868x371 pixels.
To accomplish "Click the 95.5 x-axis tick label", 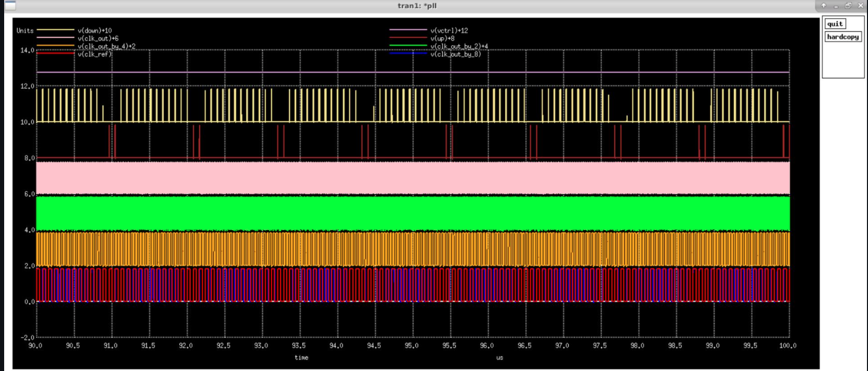I will pyautogui.click(x=450, y=346).
